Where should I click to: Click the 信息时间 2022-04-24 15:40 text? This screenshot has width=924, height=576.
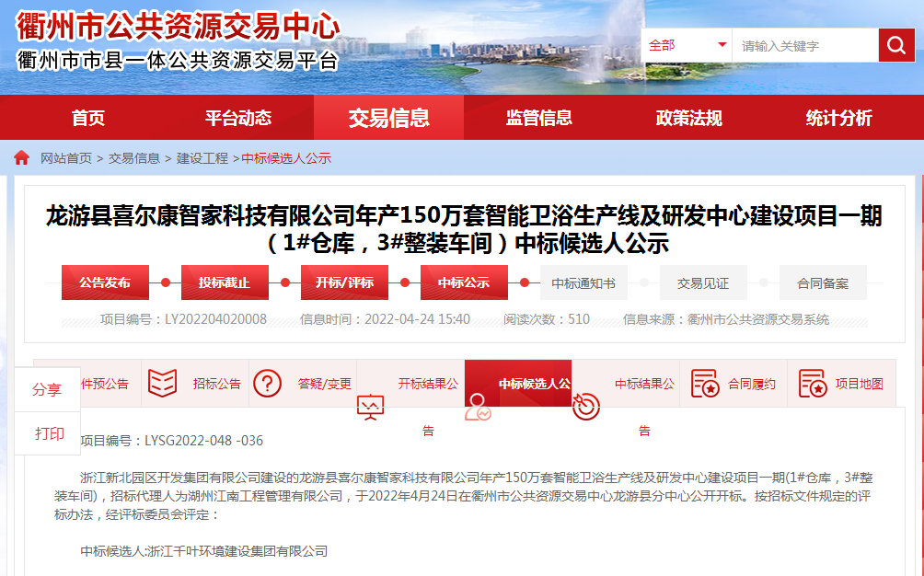click(x=385, y=319)
